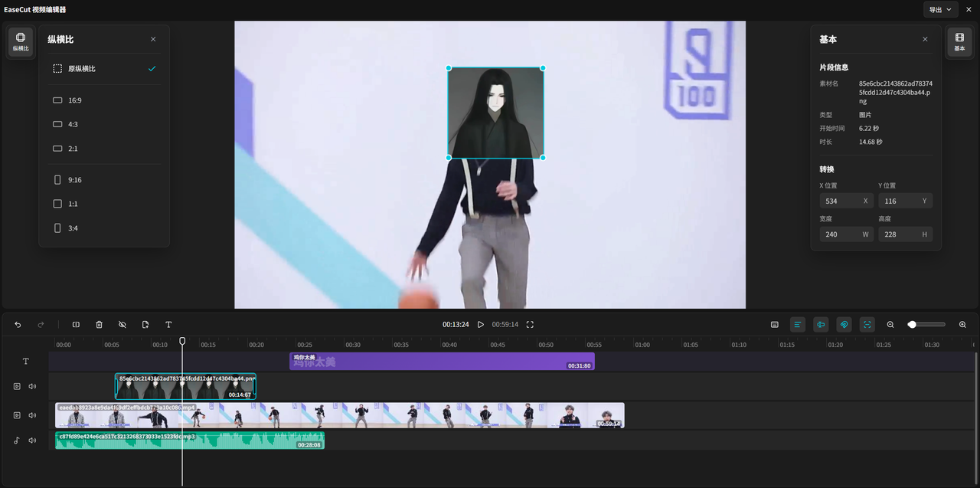Select the 1:1 aspect ratio

pos(104,204)
